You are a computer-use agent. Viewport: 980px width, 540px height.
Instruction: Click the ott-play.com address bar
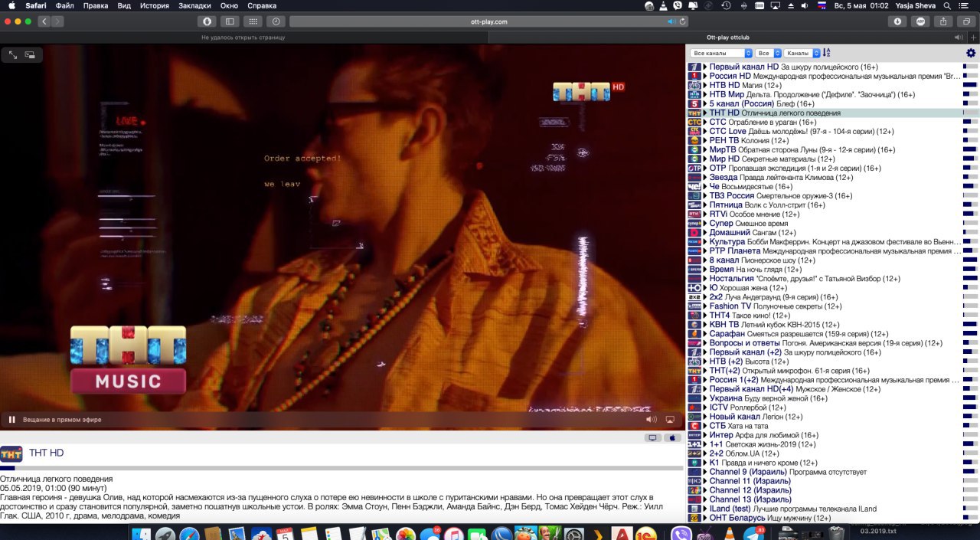[489, 21]
